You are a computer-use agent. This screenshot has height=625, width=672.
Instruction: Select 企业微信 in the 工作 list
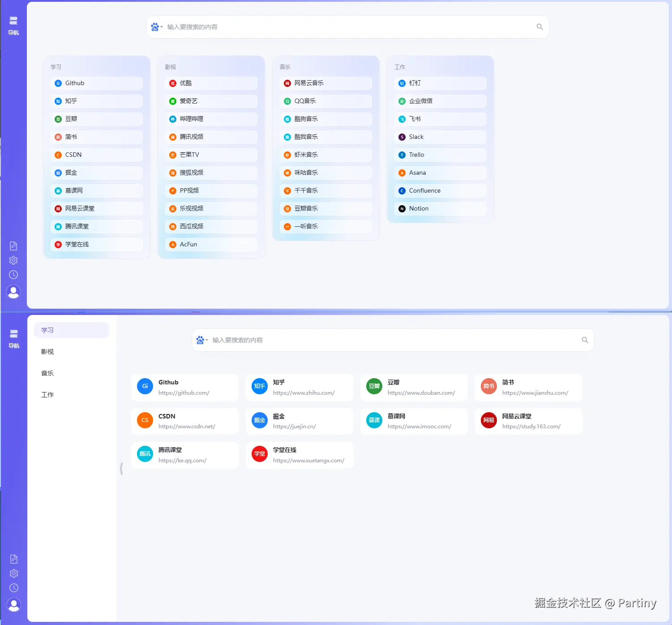coord(441,101)
